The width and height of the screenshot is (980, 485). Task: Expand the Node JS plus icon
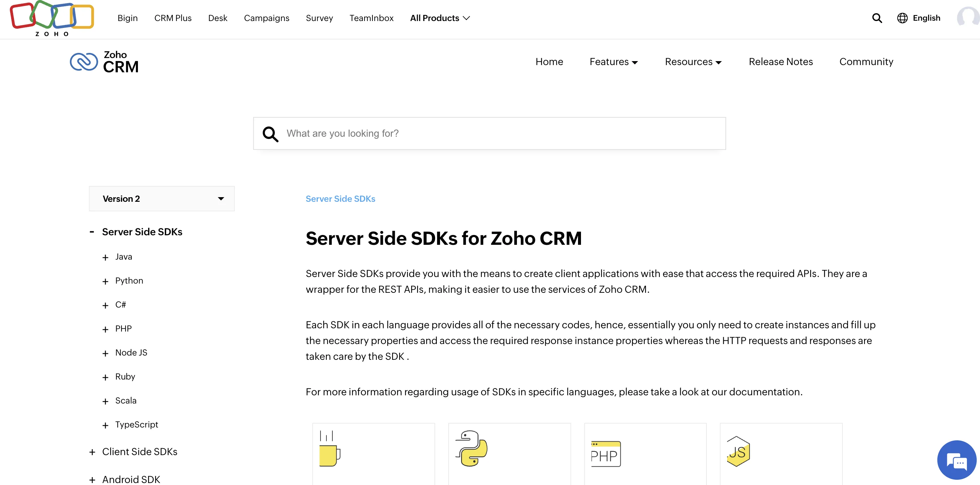click(105, 354)
